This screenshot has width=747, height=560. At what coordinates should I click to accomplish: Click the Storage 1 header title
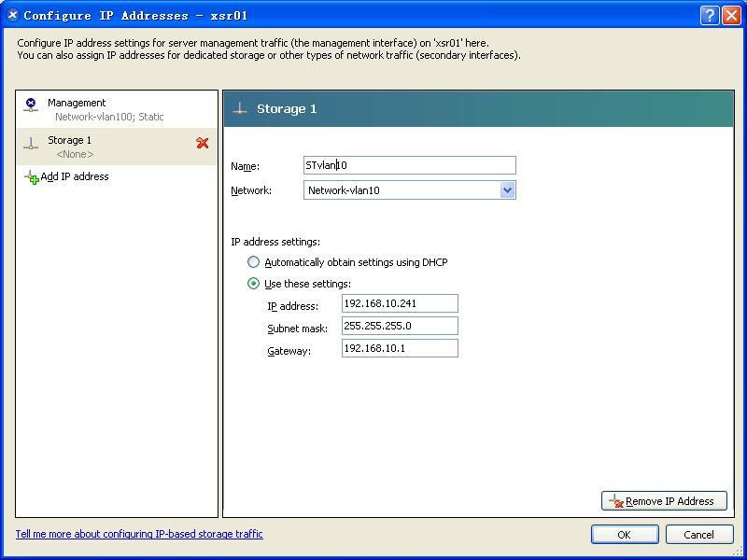pyautogui.click(x=287, y=108)
